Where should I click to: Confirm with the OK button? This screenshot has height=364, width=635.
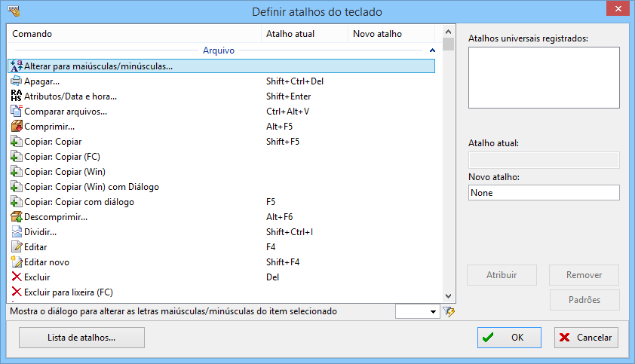coord(509,338)
